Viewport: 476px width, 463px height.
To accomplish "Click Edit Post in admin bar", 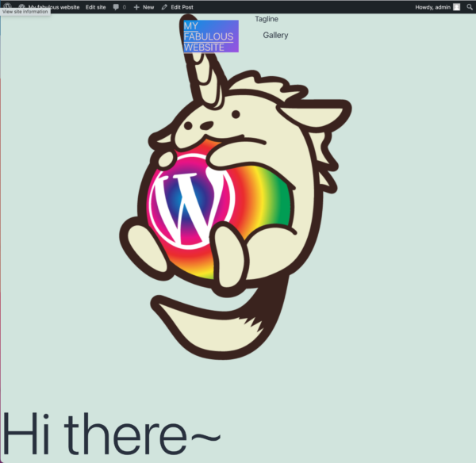I will [x=177, y=7].
